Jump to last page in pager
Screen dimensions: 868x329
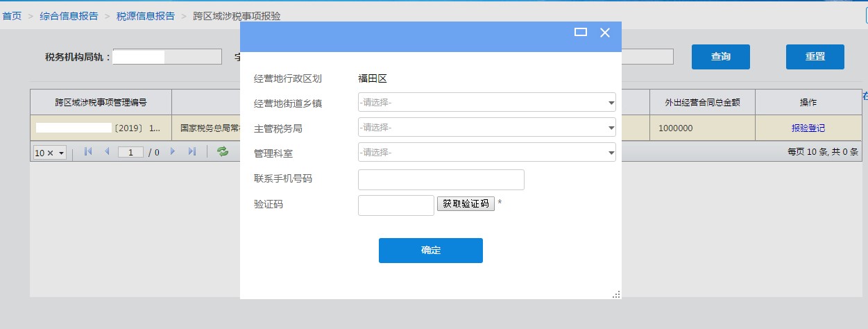pos(192,151)
